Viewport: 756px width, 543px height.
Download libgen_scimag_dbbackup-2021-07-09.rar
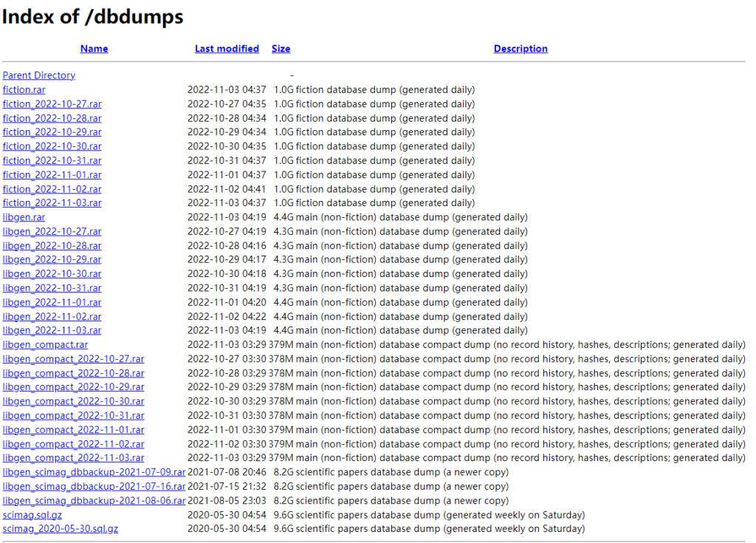click(x=94, y=472)
